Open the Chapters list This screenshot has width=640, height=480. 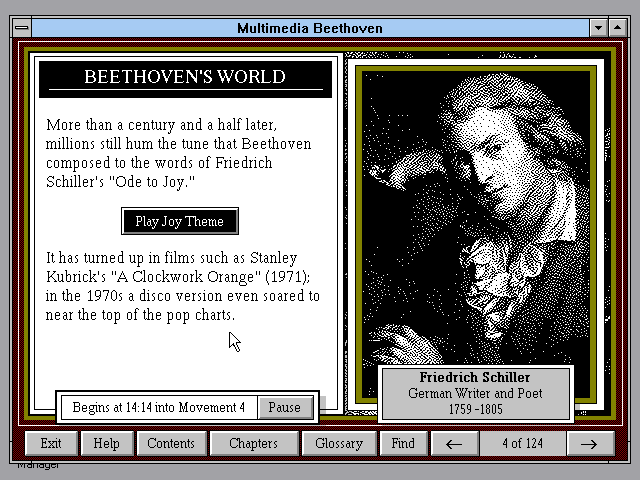click(x=253, y=443)
